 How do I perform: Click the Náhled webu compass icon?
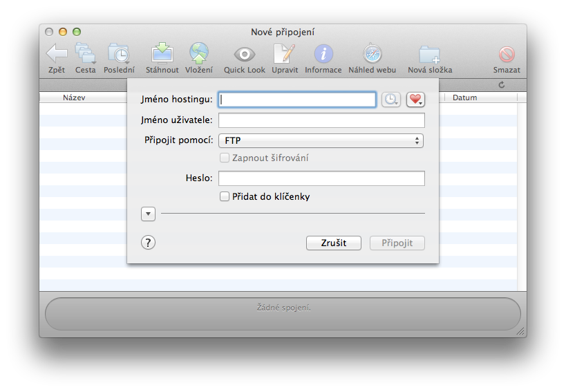tap(372, 54)
